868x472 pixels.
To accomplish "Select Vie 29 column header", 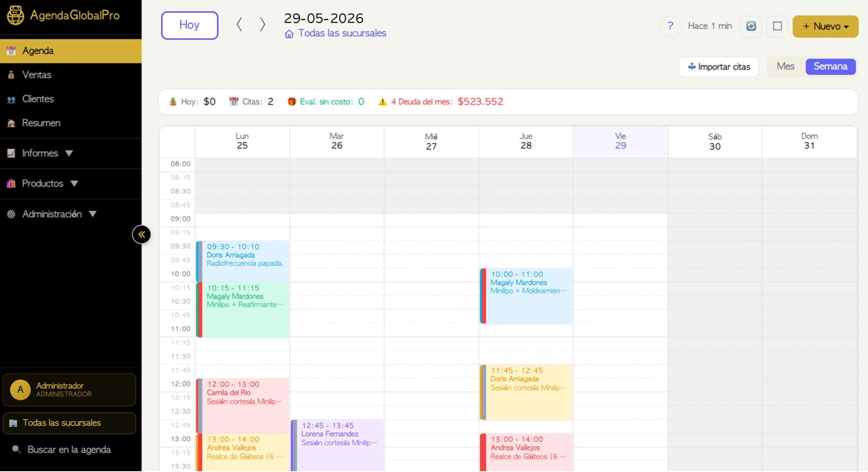I will point(621,141).
